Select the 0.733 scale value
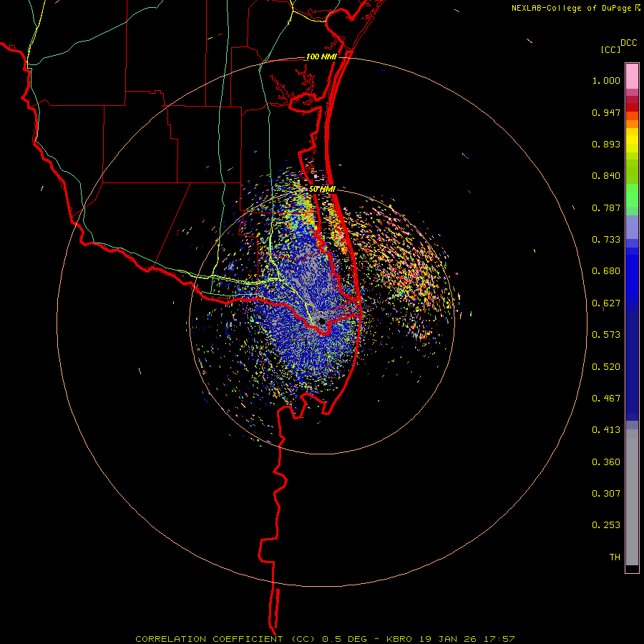The image size is (644, 644). tap(606, 240)
